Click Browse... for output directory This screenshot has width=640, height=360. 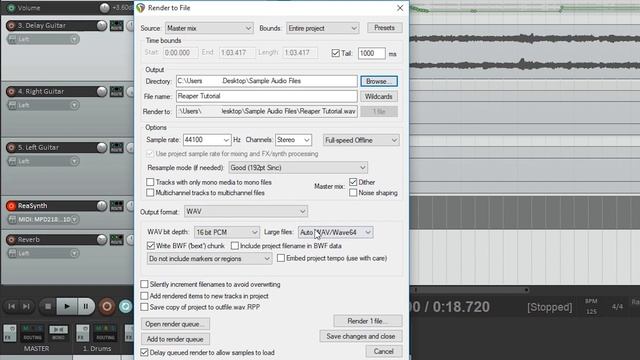click(x=379, y=81)
